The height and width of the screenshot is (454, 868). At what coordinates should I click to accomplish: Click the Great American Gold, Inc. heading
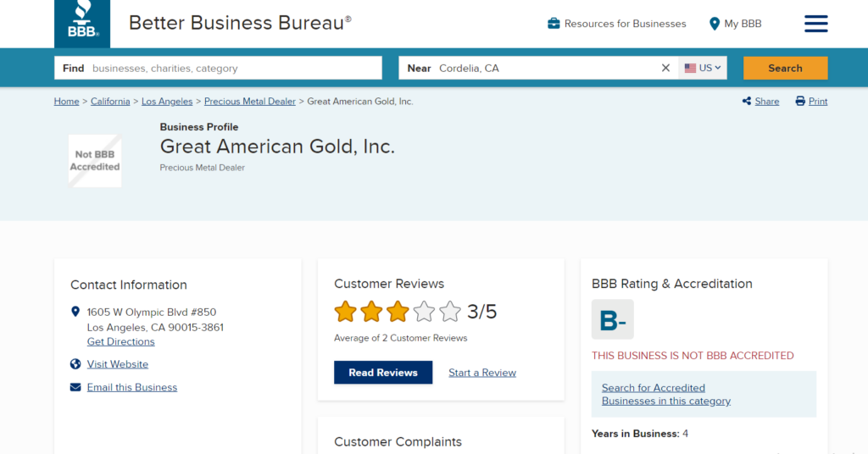click(x=277, y=147)
